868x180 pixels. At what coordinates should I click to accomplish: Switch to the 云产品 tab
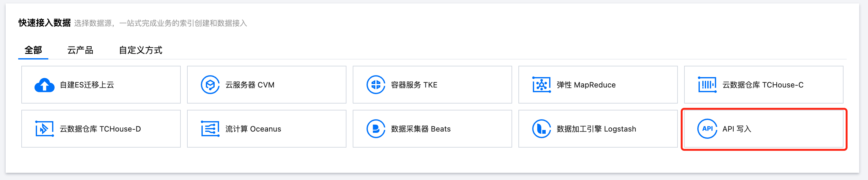click(80, 50)
